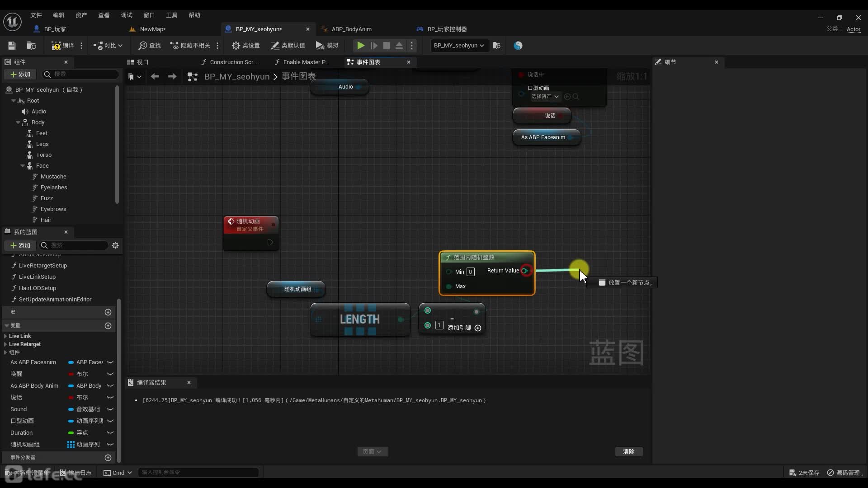Open the 视口 viewport tab
Screen dimensions: 868x488
[x=142, y=62]
